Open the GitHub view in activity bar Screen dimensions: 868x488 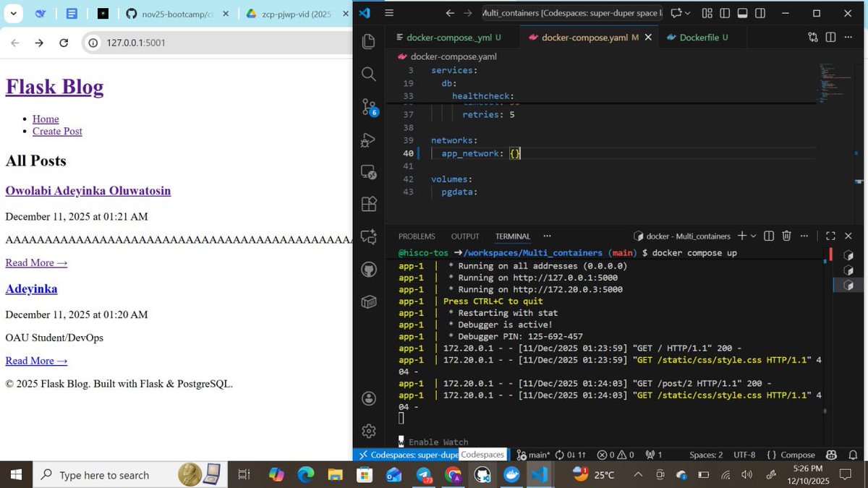[x=369, y=269]
